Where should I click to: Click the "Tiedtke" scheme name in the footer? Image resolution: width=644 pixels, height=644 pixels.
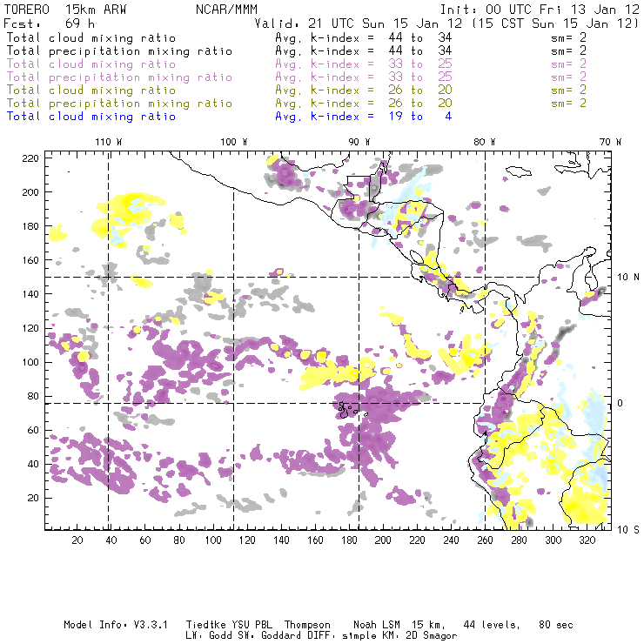tap(205, 625)
